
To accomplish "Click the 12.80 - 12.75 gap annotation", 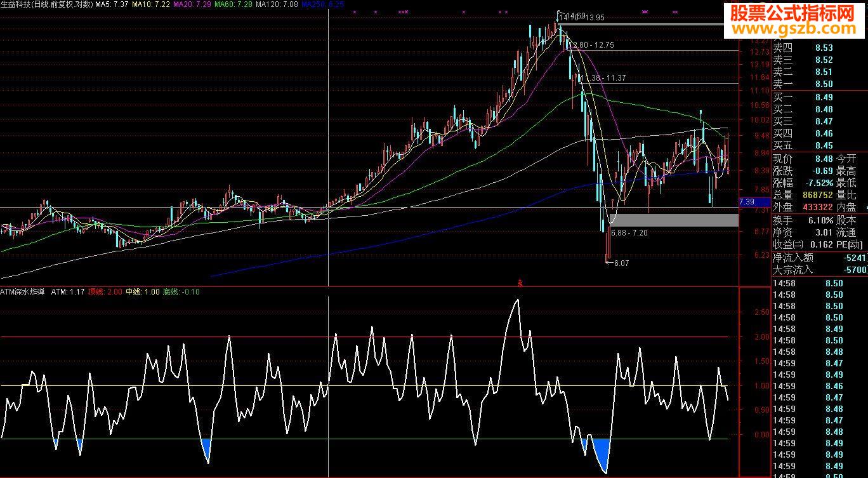I will [x=593, y=45].
